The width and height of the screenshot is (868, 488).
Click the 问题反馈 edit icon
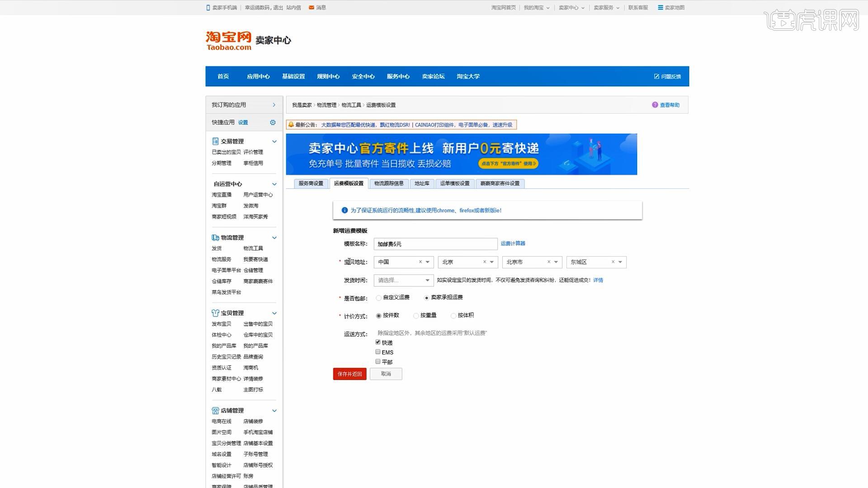(x=656, y=76)
